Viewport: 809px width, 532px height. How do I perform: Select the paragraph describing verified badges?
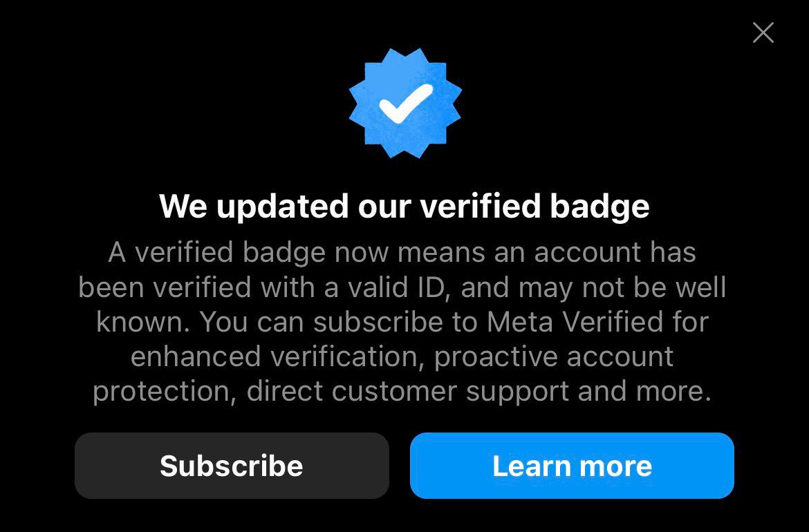click(x=404, y=321)
